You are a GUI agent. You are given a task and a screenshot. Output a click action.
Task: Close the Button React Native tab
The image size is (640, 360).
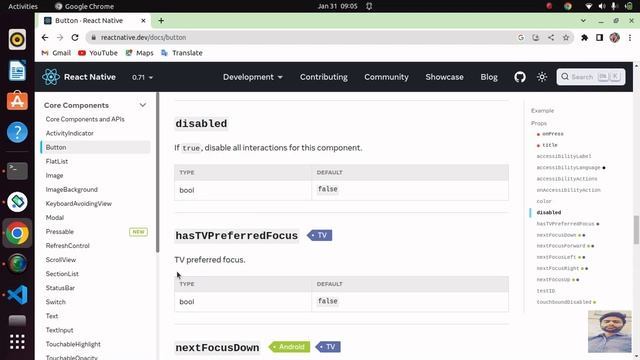tap(143, 20)
